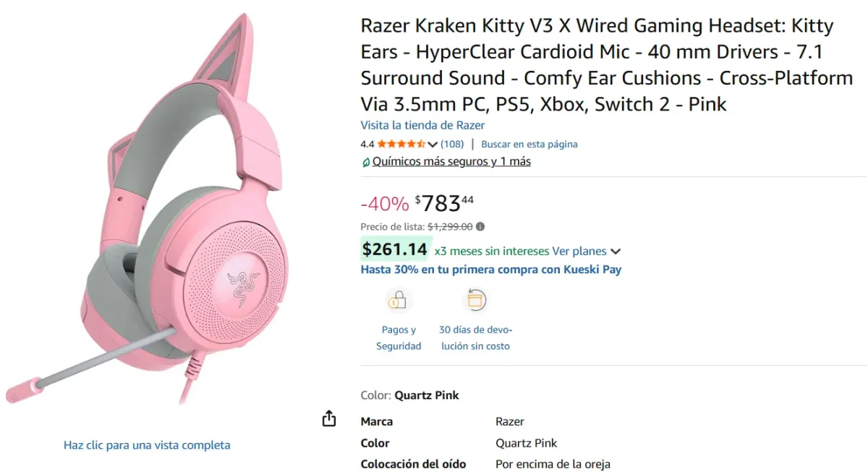Viewport: 868px width, 472px height.
Task: Select the Quartz Pink color option
Action: click(x=426, y=395)
